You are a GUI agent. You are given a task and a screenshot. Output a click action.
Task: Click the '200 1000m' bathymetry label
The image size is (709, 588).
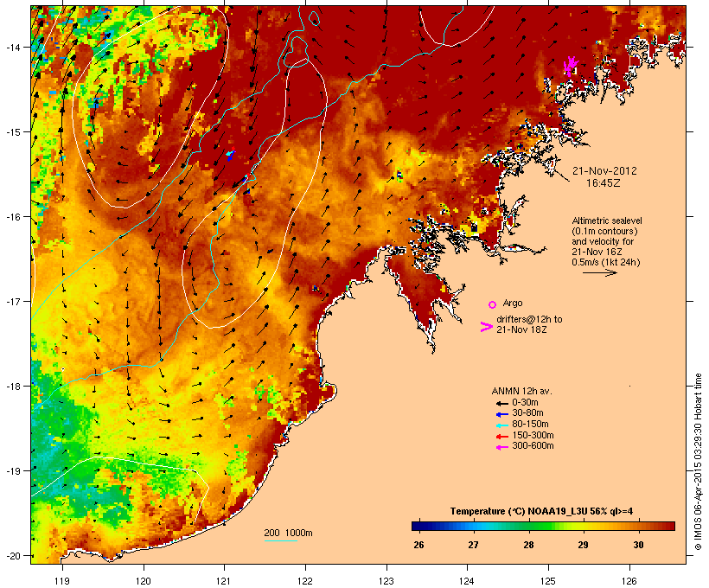tap(288, 533)
